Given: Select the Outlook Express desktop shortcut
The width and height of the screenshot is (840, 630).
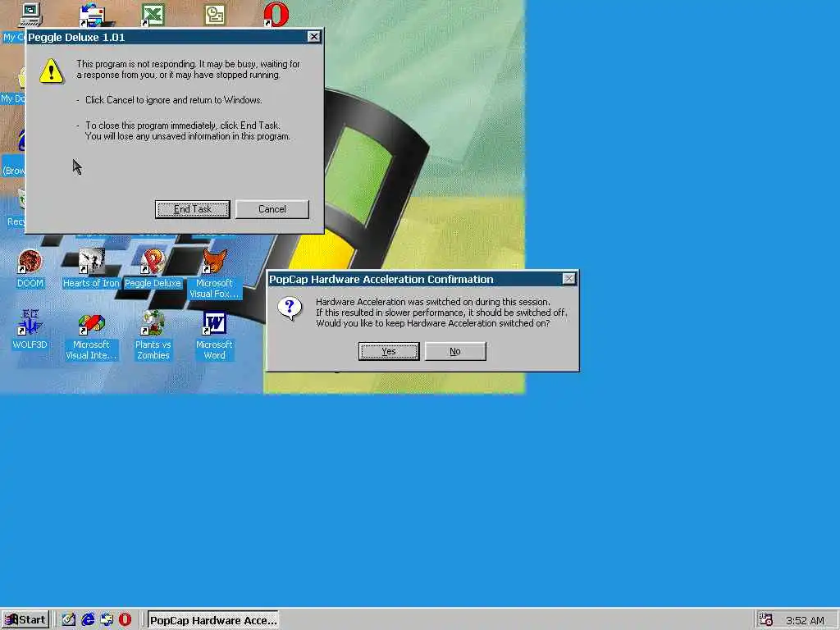Looking at the screenshot, I should click(92, 15).
